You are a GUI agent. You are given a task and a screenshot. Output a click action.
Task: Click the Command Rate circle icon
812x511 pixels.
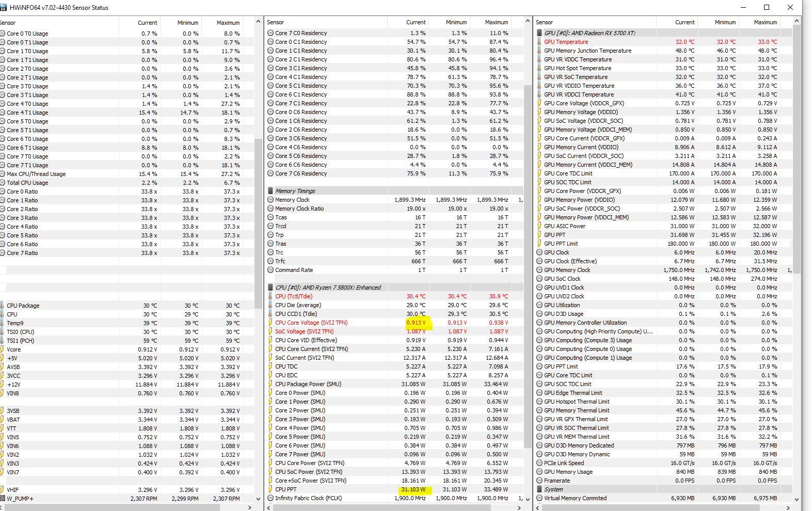click(270, 270)
